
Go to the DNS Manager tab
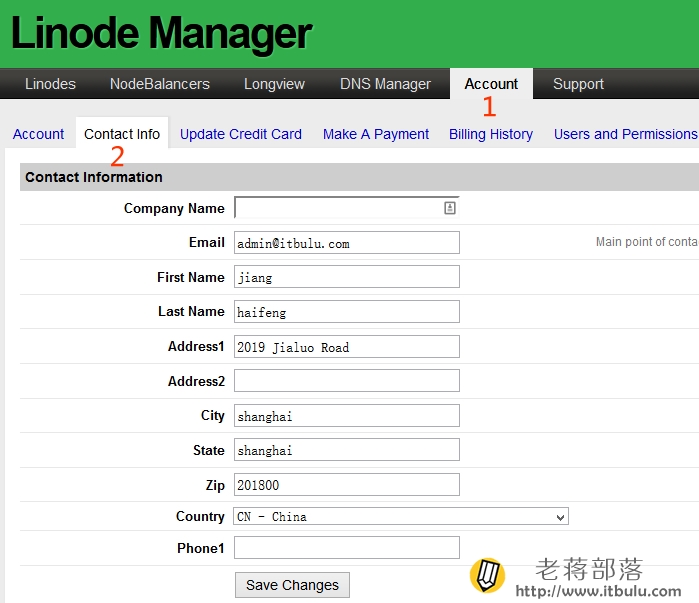click(x=385, y=84)
